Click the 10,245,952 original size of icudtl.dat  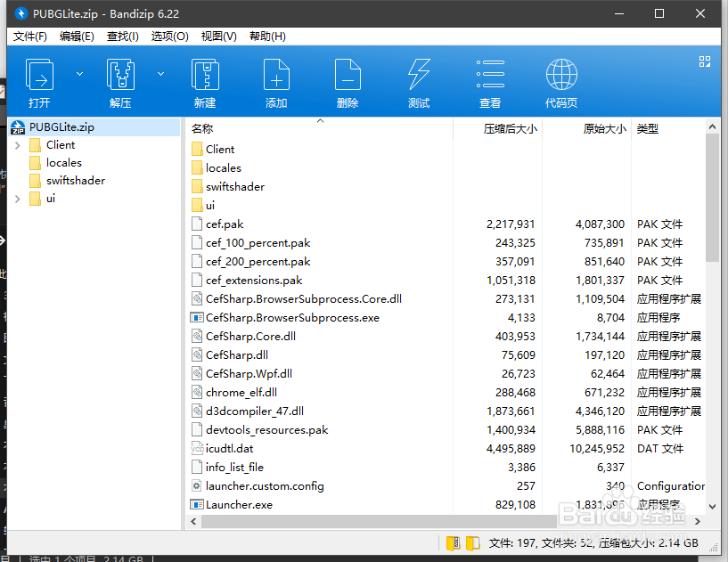point(597,449)
